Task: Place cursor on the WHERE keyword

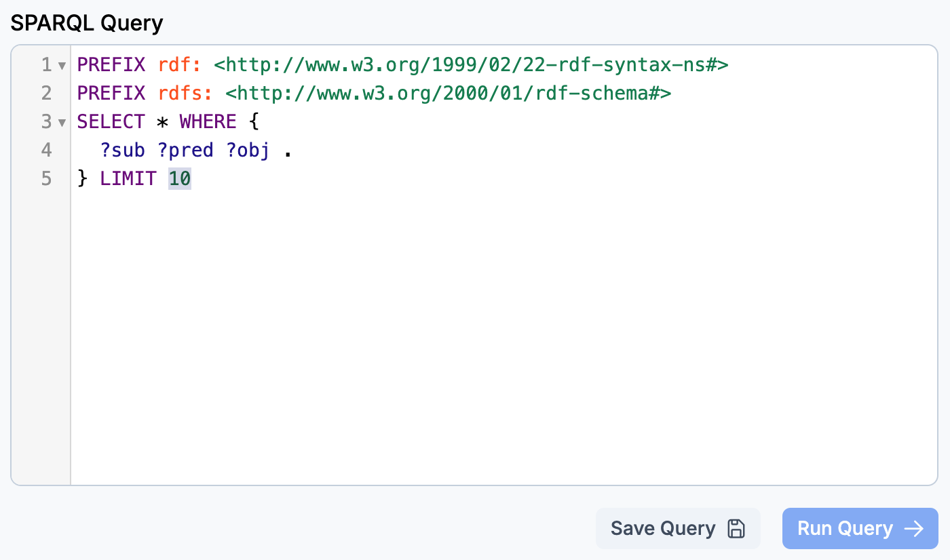Action: click(x=208, y=122)
